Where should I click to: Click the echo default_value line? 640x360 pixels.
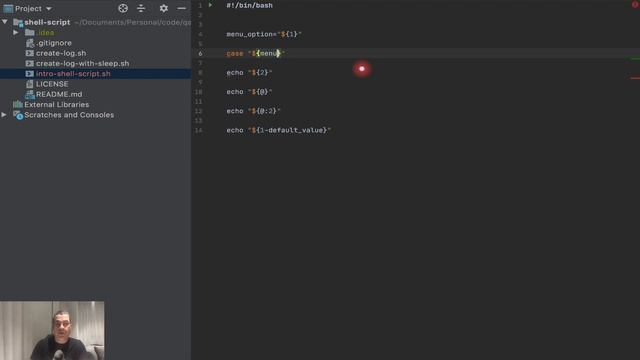click(x=278, y=130)
